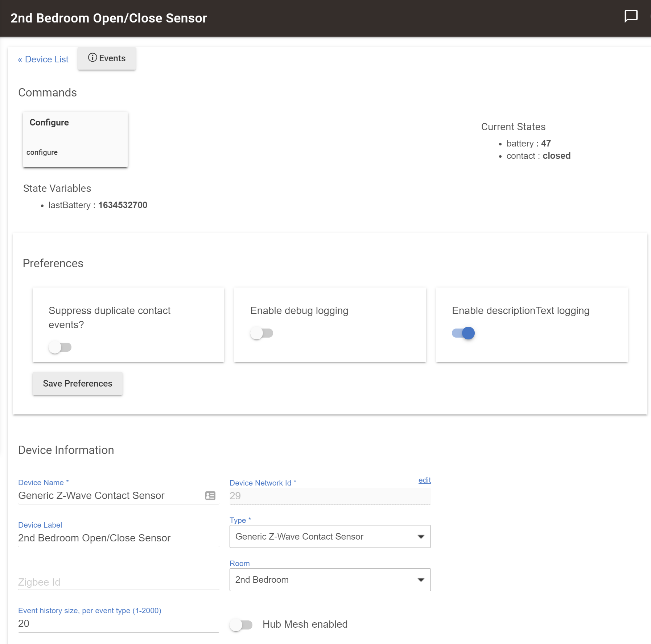Click the Save Preferences button

coord(78,384)
